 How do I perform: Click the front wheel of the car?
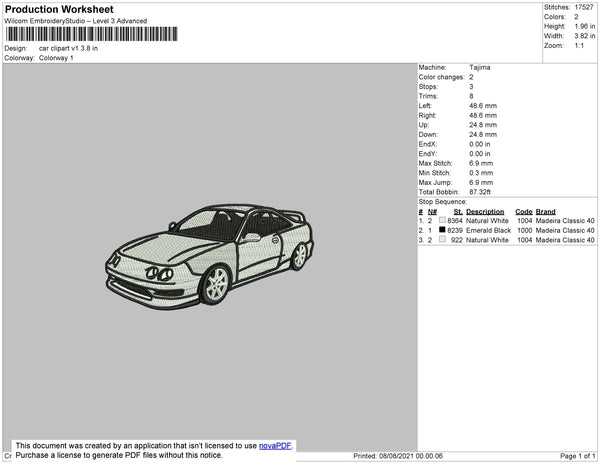(x=214, y=285)
